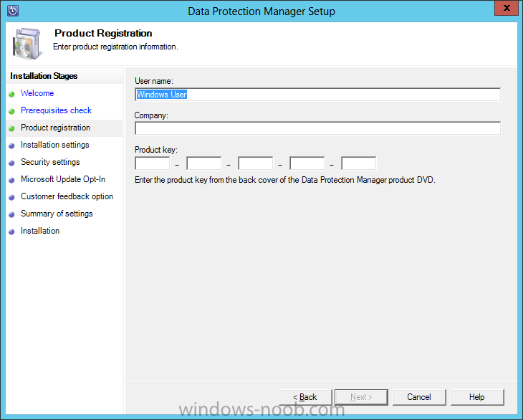This screenshot has width=523, height=420.
Task: Select the Microsoft Update Opt-In stage
Action: (x=63, y=179)
